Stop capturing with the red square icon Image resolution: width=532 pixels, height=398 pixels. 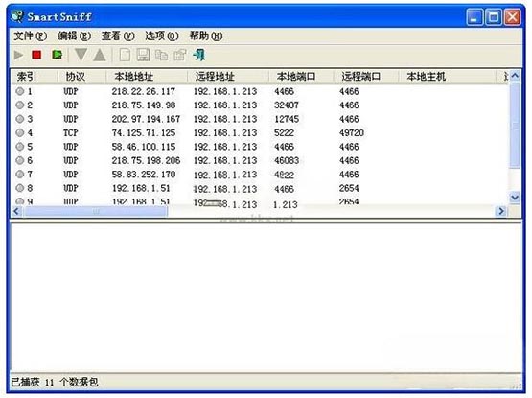tap(36, 55)
